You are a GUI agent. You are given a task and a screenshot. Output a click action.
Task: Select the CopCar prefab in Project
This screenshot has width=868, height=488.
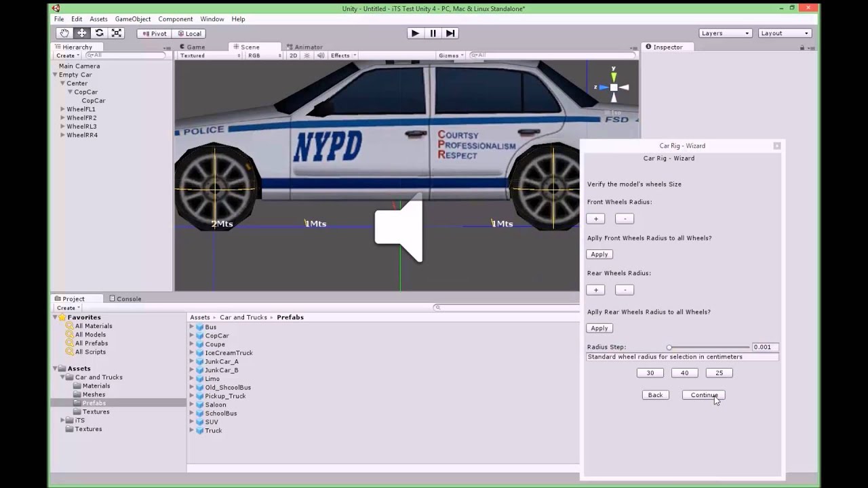pos(217,335)
